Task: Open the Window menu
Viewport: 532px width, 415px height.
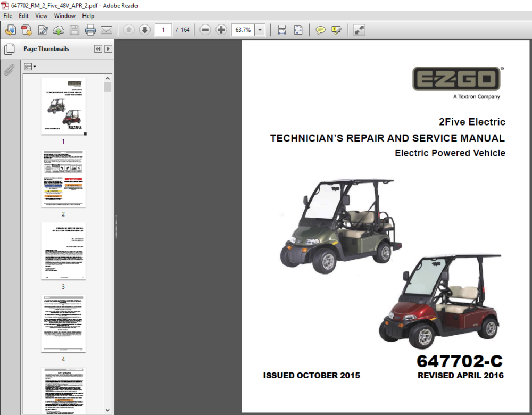Action: click(64, 16)
